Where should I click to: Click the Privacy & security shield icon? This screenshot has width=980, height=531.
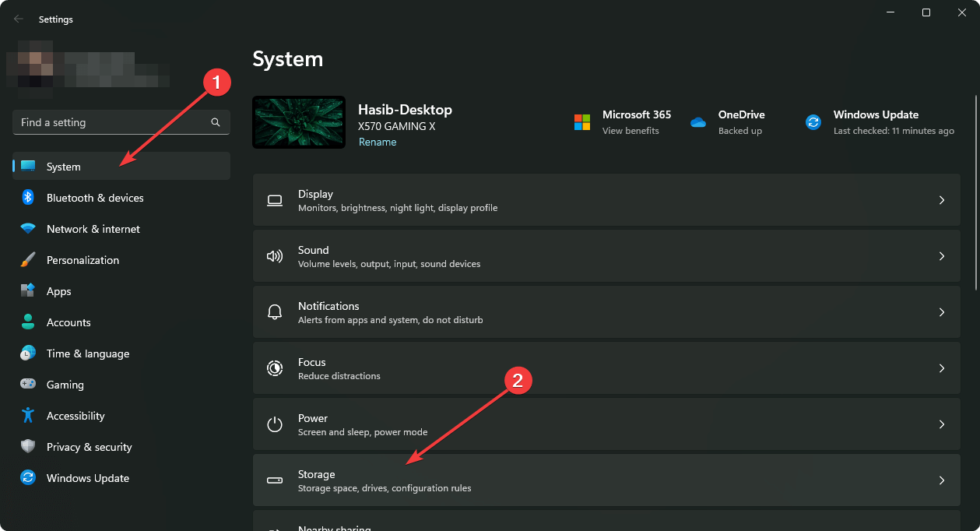28,446
